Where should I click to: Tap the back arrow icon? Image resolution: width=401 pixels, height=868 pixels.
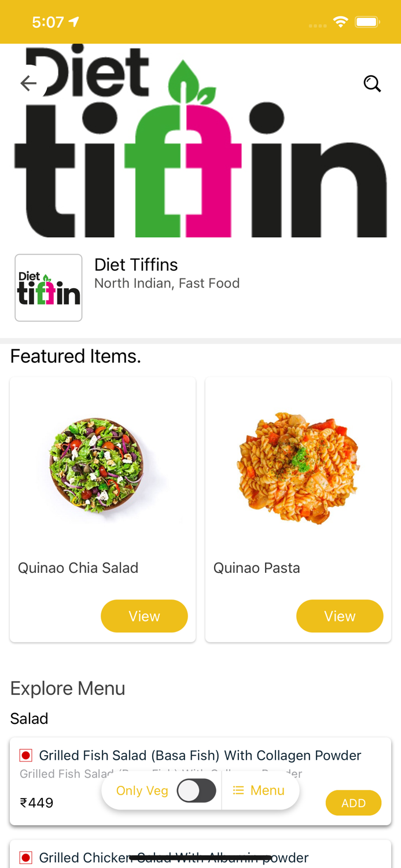pos(28,83)
